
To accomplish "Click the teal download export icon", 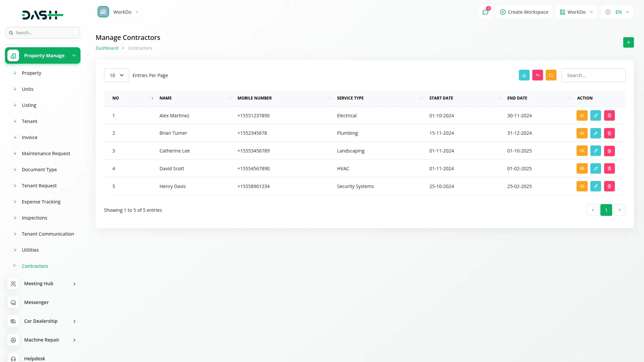I will (524, 75).
